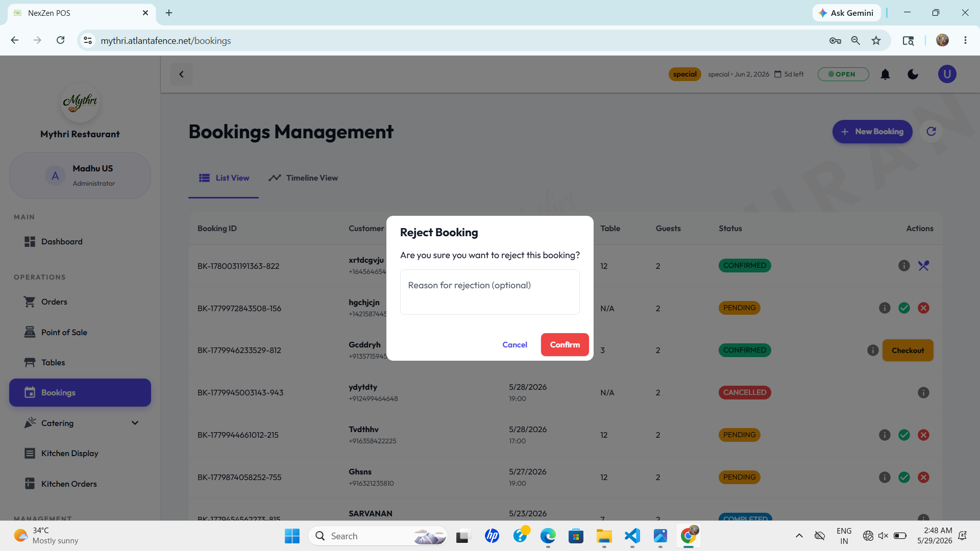Viewport: 980px width, 551px height.
Task: Click the address bar URL
Action: (x=166, y=41)
